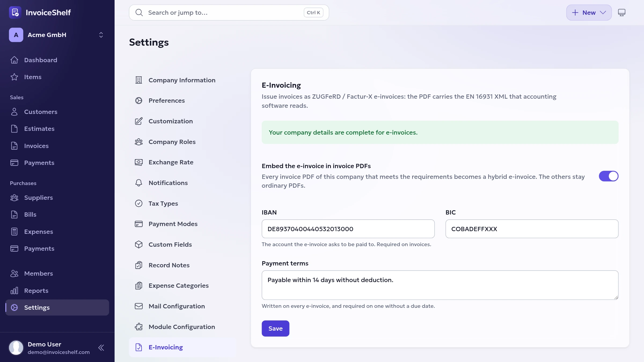Click the Suppliers group icon
The image size is (644, 362).
pos(14,198)
